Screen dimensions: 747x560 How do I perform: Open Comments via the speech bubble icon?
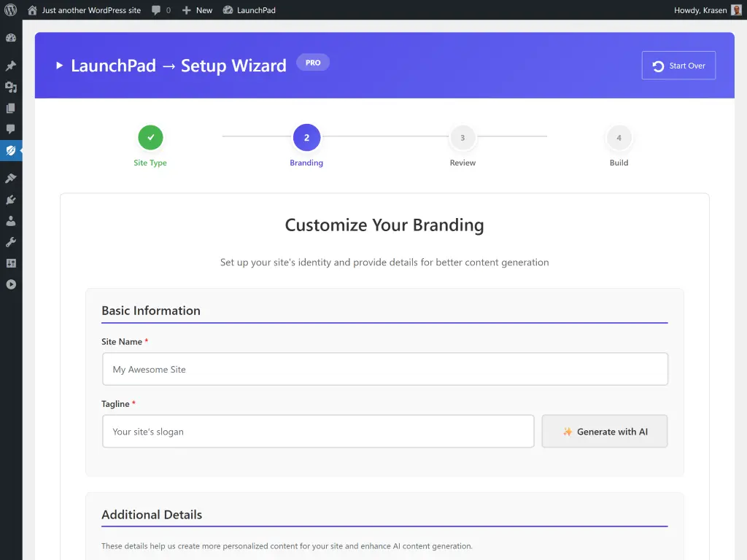(x=11, y=129)
